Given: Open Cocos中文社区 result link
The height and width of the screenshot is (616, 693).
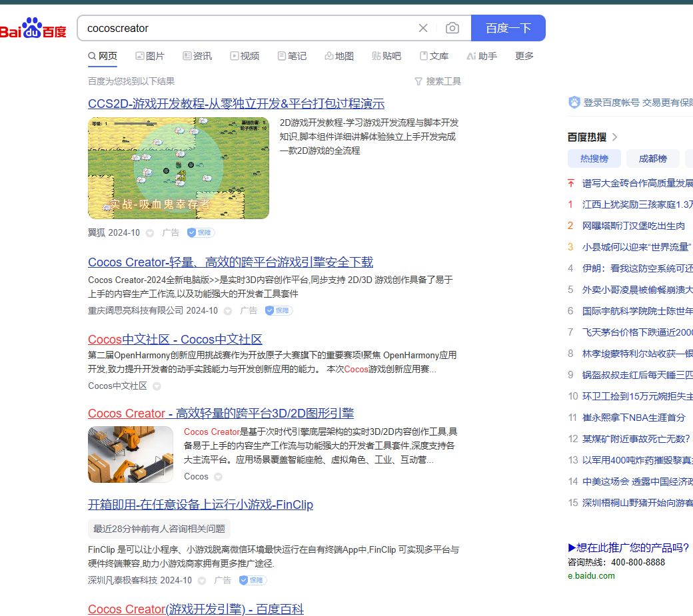Looking at the screenshot, I should (x=175, y=339).
